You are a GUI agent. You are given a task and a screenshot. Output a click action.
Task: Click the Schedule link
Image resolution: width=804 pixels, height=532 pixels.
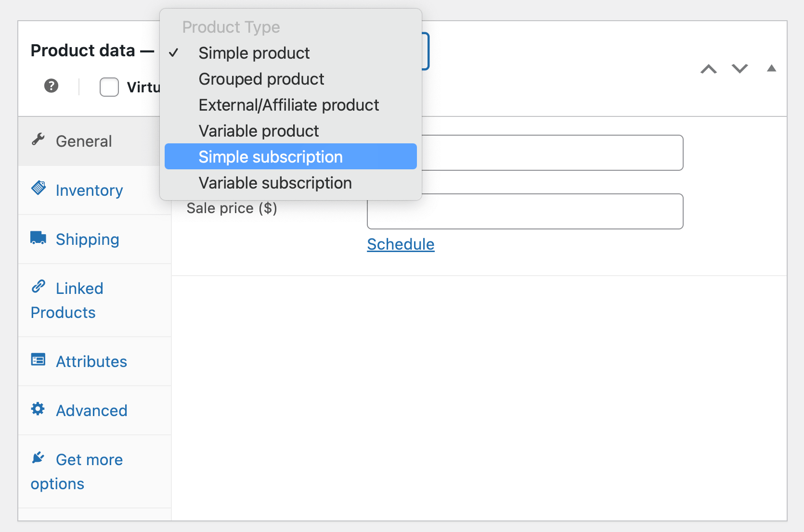point(401,244)
